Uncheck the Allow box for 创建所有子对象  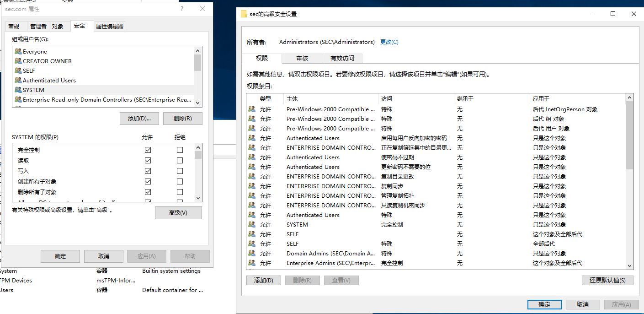[148, 182]
